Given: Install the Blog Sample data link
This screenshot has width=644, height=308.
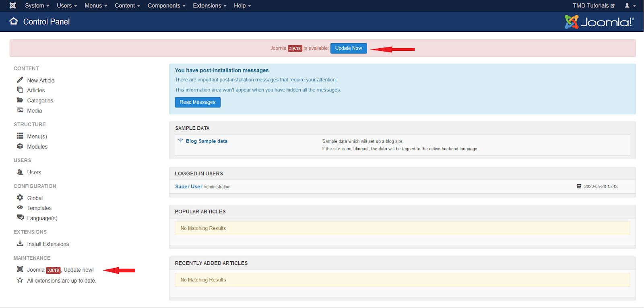Looking at the screenshot, I should 206,141.
